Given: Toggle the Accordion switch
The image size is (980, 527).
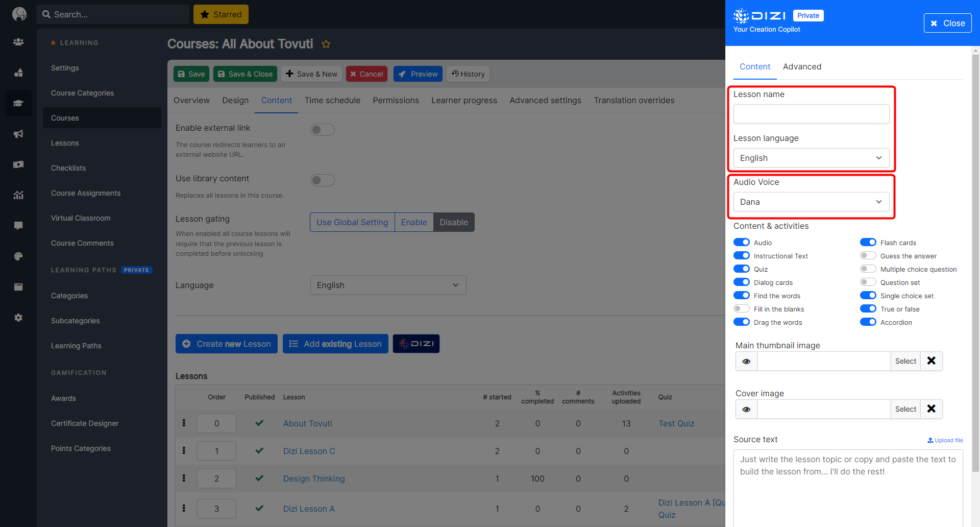Looking at the screenshot, I should 868,322.
